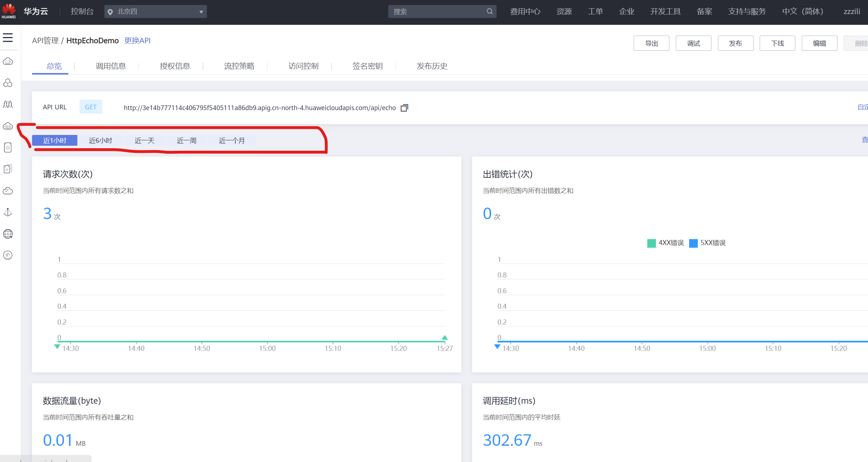Open the first cloud service sidebar icon
Viewport: 868px width, 462px height.
click(x=8, y=62)
